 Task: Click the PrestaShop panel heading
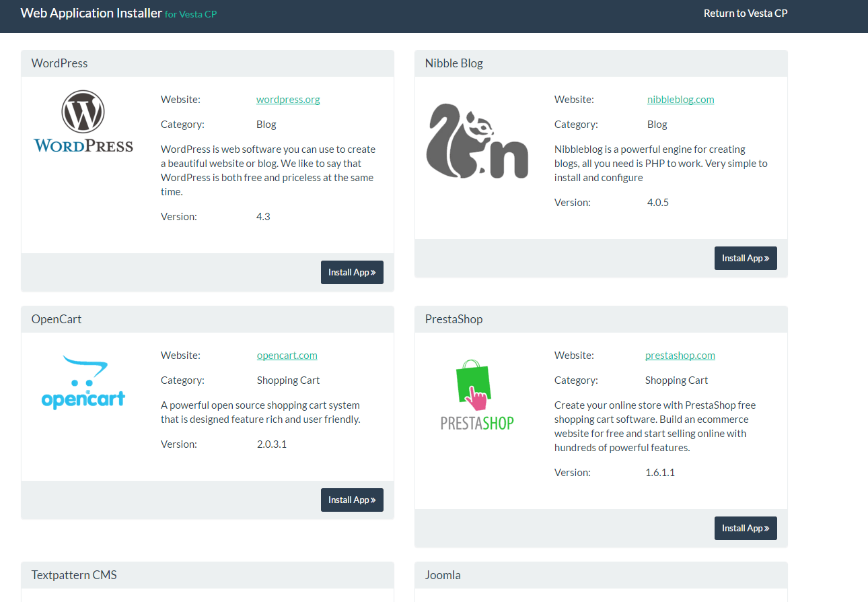[454, 319]
